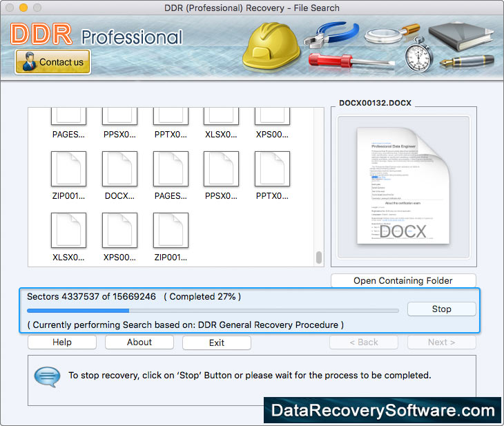504x426 pixels.
Task: Select the partially visible XPS00 file in the top row
Action: point(272,117)
